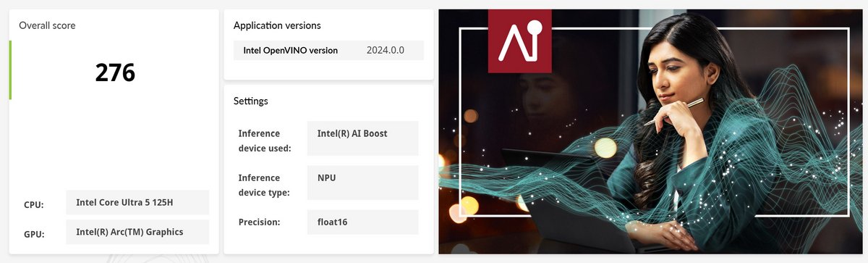Click Intel OpenVINO version label
Viewport: 868px width, 263px height.
pyautogui.click(x=290, y=51)
